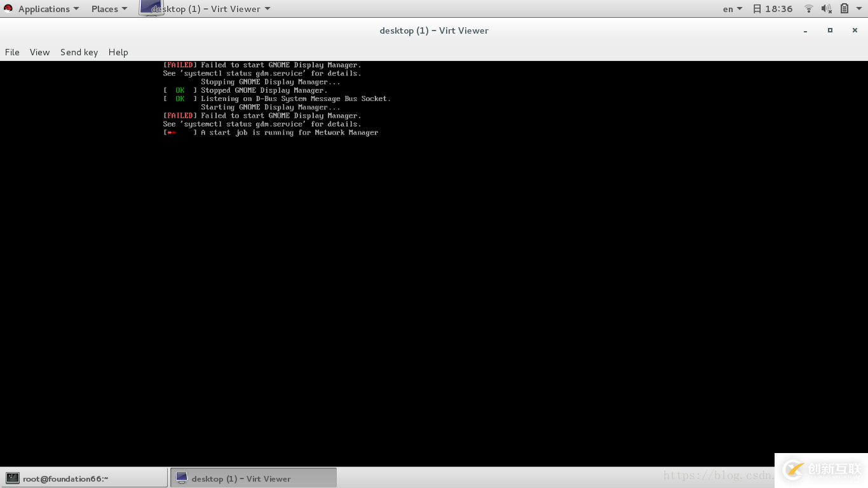Click 'Starting GNOME Display Manager...' line

(270, 107)
